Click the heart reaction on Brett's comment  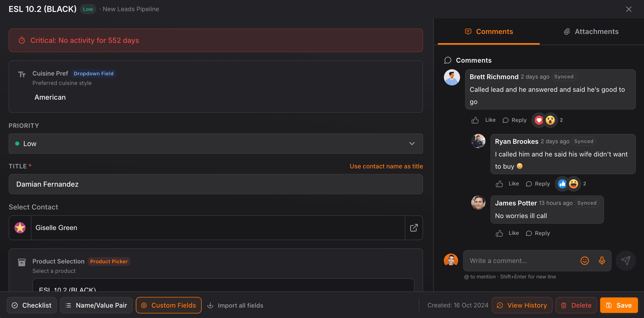tap(539, 120)
